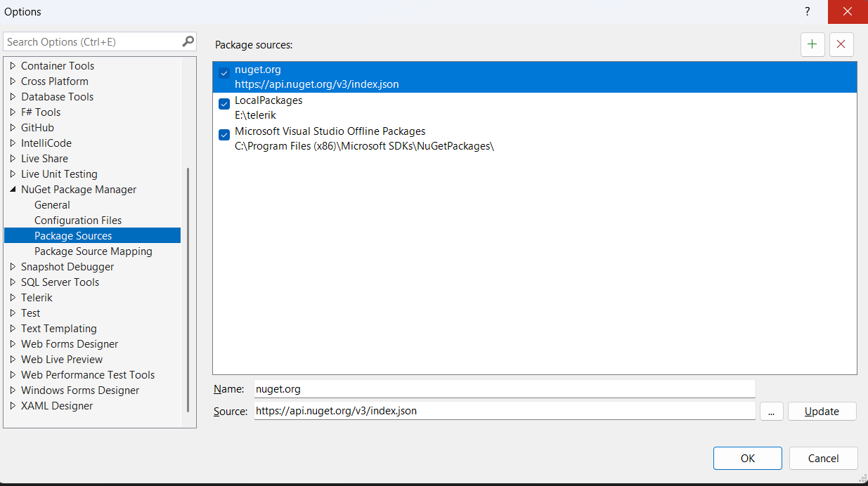
Task: Click the question mark help icon
Action: point(808,12)
